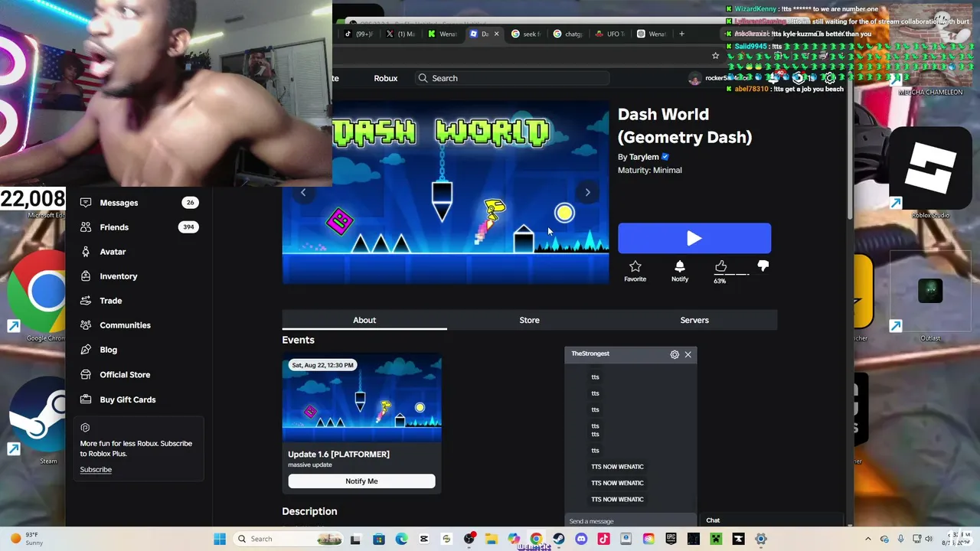The height and width of the screenshot is (551, 980).
Task: Open the Friends sidebar icon
Action: 86,227
